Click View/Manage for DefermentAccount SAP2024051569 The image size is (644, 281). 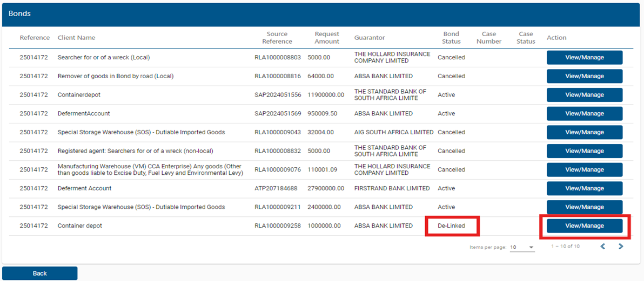[x=585, y=114]
